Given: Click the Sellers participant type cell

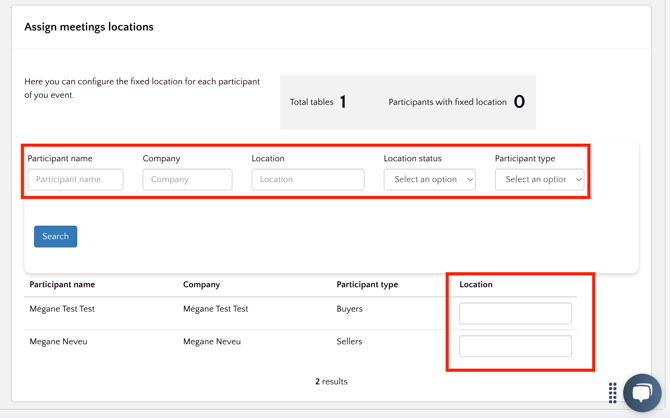Looking at the screenshot, I should [x=349, y=342].
